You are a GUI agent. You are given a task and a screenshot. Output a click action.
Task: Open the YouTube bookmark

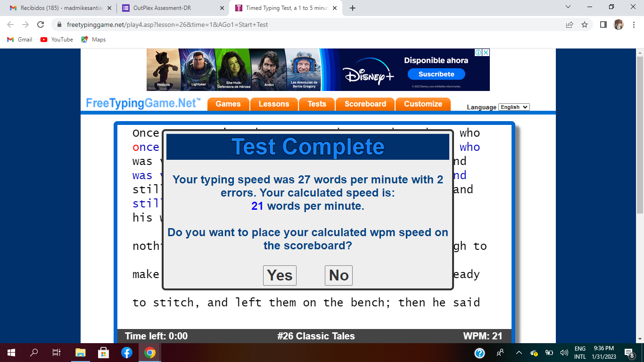point(57,40)
